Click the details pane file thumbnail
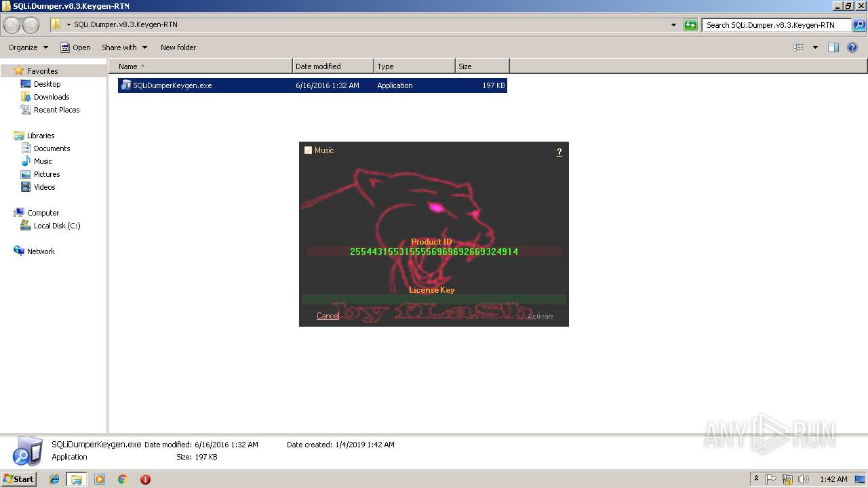Screen dimensions: 868x488 tap(27, 451)
